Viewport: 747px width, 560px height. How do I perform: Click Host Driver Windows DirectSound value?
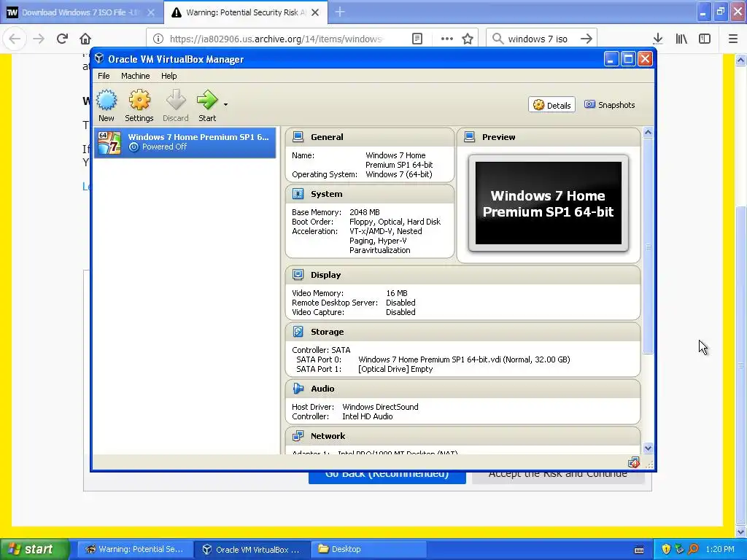[x=380, y=407]
